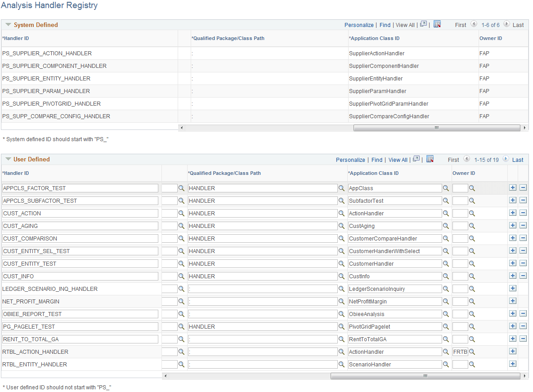Download the User Defined grid to spreadsheet
Image resolution: width=533 pixels, height=392 pixels.
click(430, 160)
